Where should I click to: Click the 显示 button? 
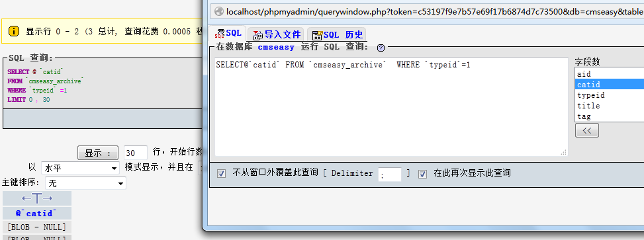click(x=98, y=153)
